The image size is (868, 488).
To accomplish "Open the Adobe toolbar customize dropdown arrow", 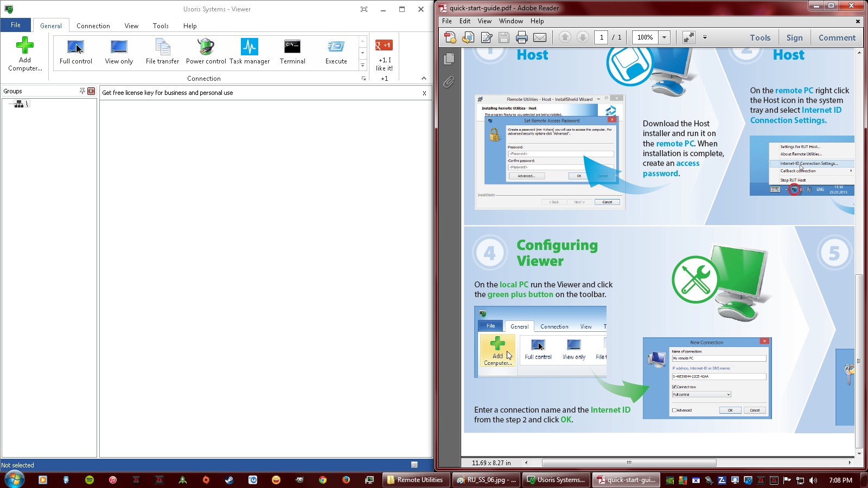I will click(705, 37).
